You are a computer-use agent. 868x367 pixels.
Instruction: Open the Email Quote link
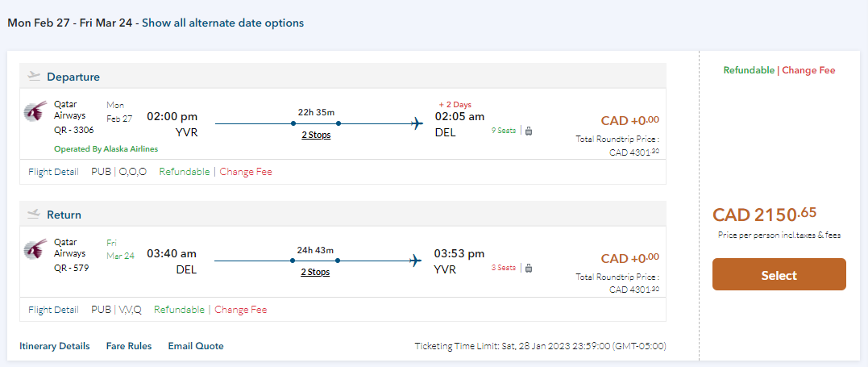(x=196, y=346)
